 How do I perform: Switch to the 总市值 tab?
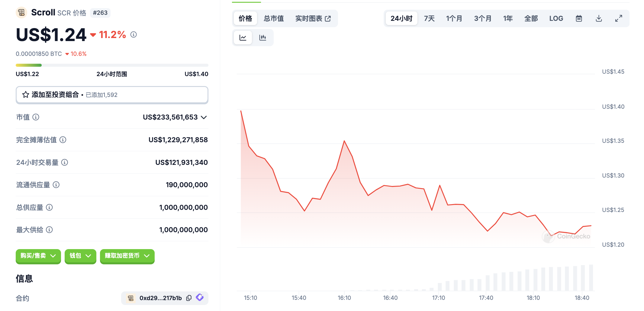(274, 18)
